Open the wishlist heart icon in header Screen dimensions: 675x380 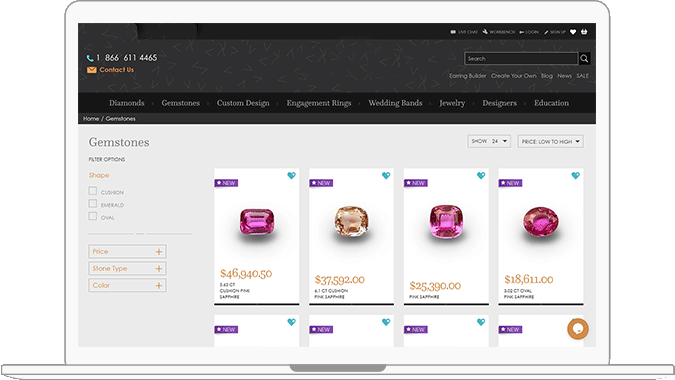pyautogui.click(x=573, y=32)
